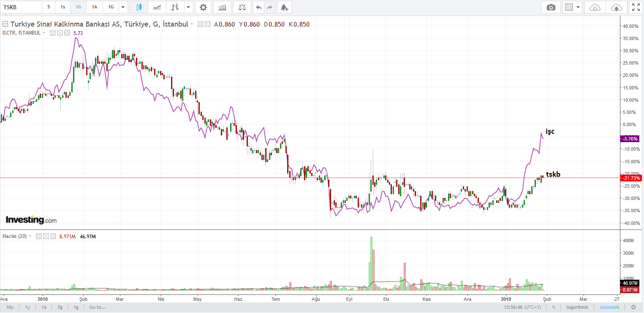The height and width of the screenshot is (313, 644).
Task: Toggle the percent scale
Action: click(x=553, y=307)
